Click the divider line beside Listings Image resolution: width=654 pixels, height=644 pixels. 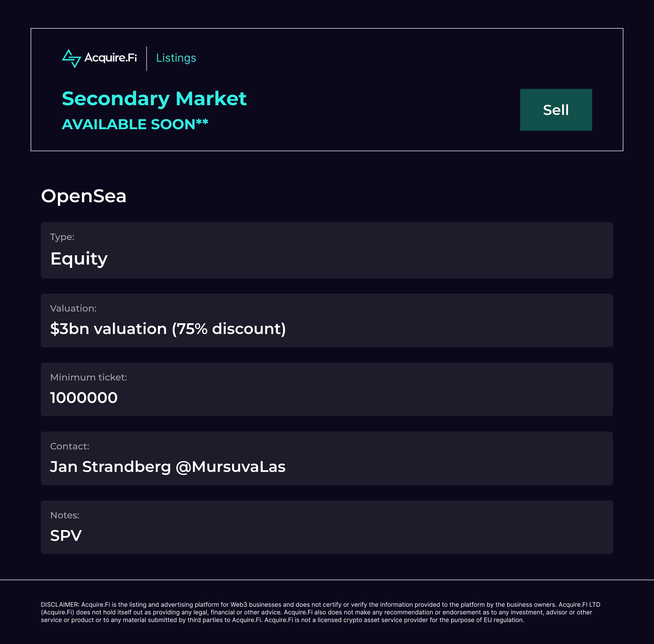coord(146,59)
